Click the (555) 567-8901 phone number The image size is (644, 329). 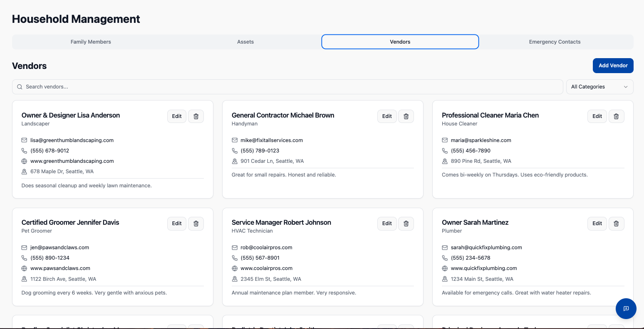coord(260,258)
